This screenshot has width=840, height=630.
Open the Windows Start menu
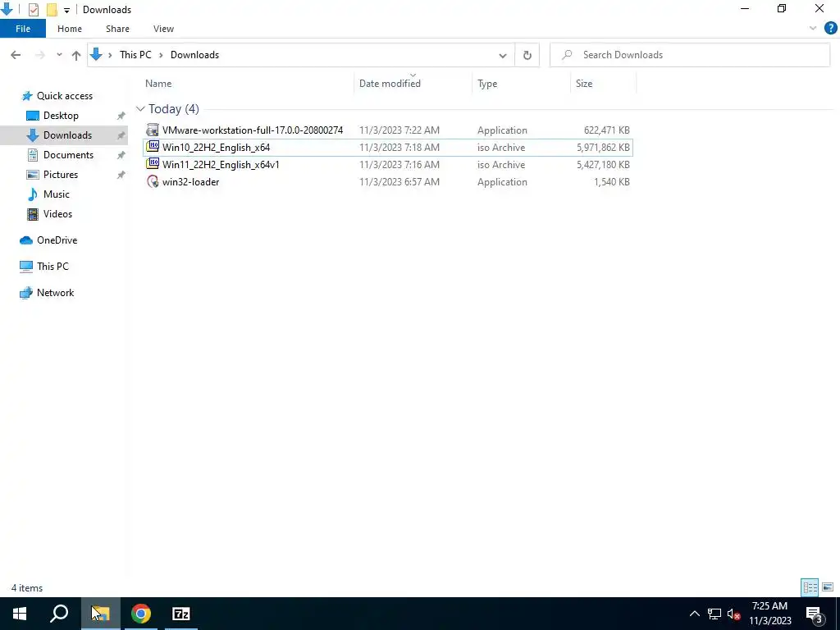tap(20, 614)
